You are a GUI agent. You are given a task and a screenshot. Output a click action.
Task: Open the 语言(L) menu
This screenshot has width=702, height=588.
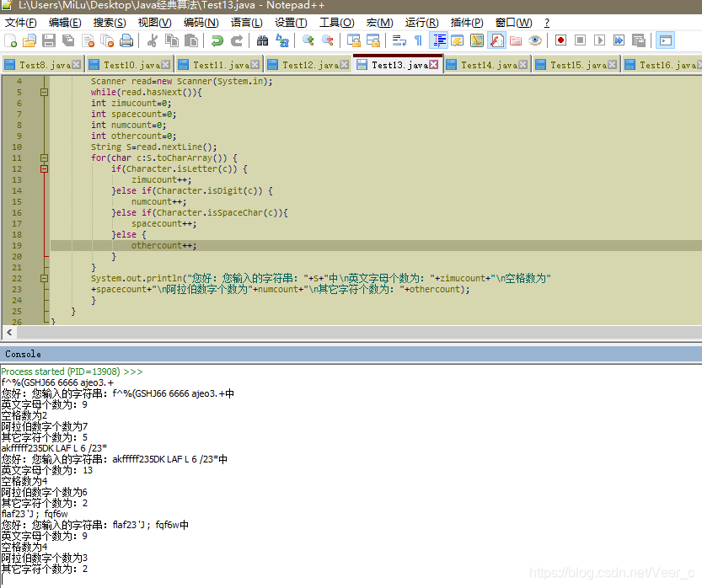[247, 23]
